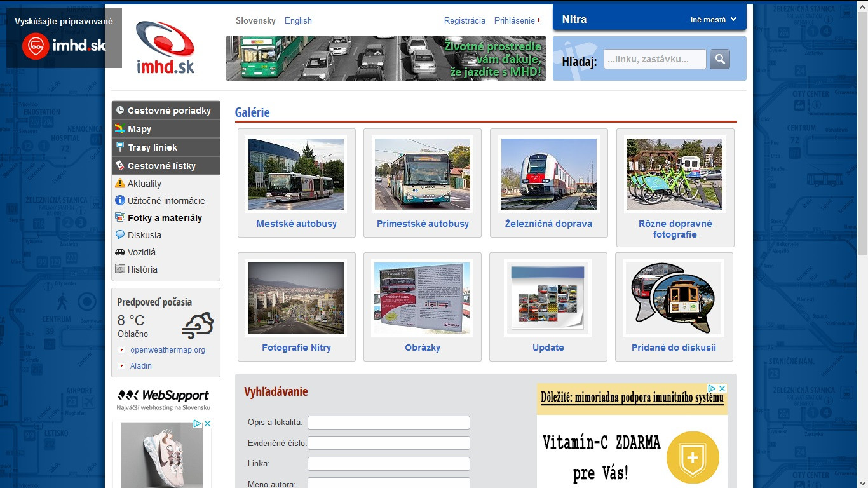Expand the Iné mestá city dropdown
The height and width of the screenshot is (488, 868).
[x=713, y=20]
